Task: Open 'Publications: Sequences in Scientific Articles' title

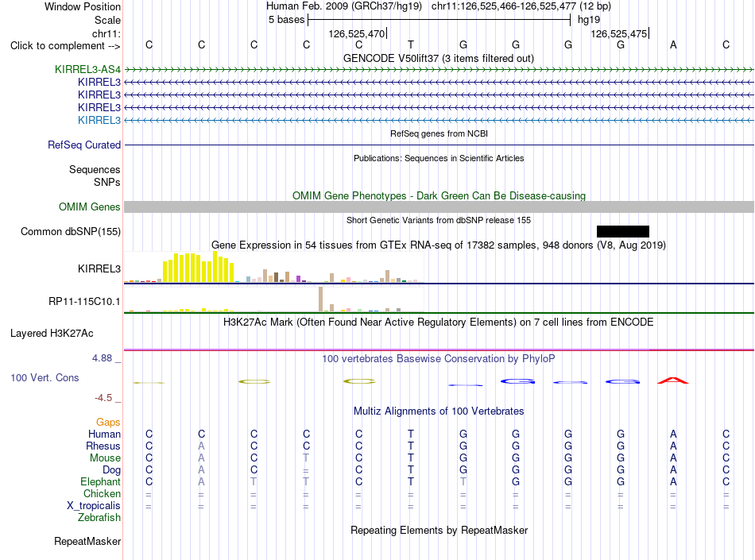Action: tap(439, 158)
